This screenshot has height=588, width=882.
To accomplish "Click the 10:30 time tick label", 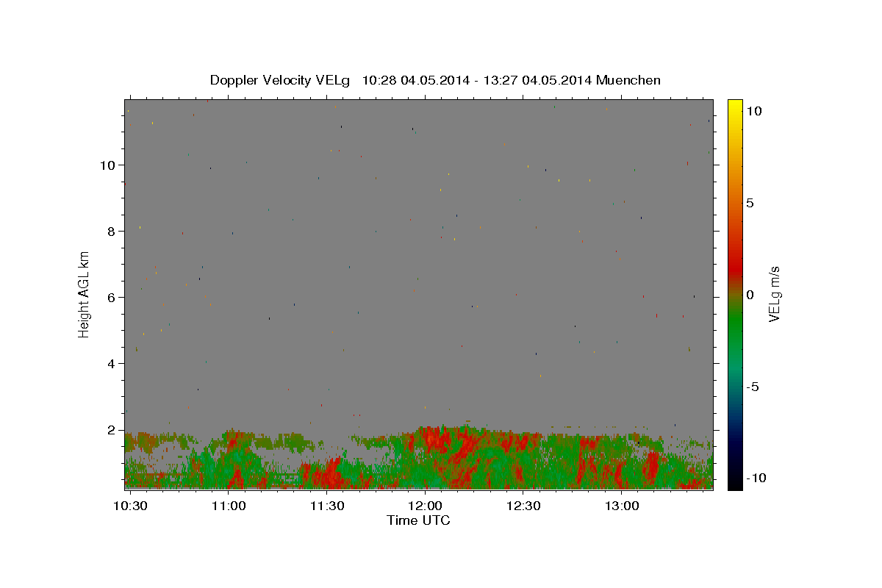I will coord(130,506).
